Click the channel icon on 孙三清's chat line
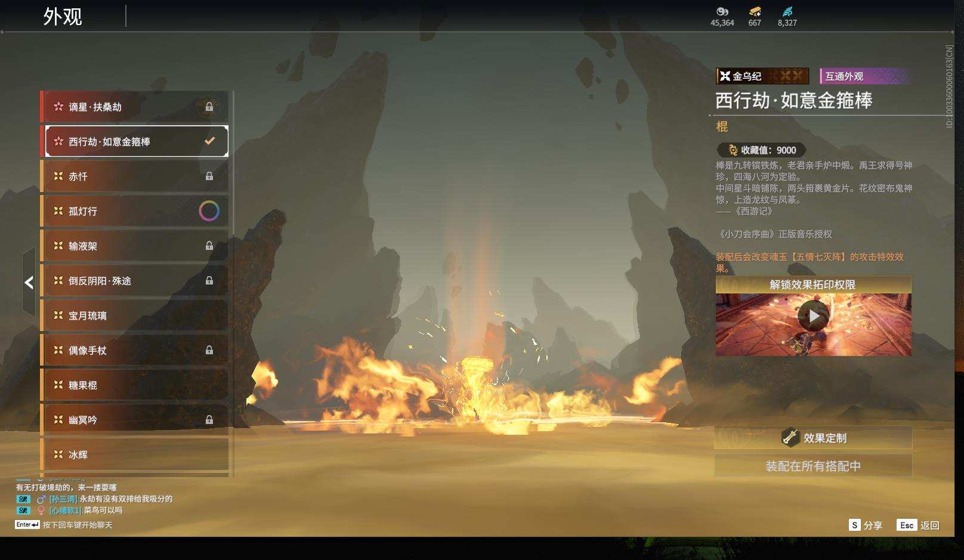The width and height of the screenshot is (964, 560). [x=23, y=499]
